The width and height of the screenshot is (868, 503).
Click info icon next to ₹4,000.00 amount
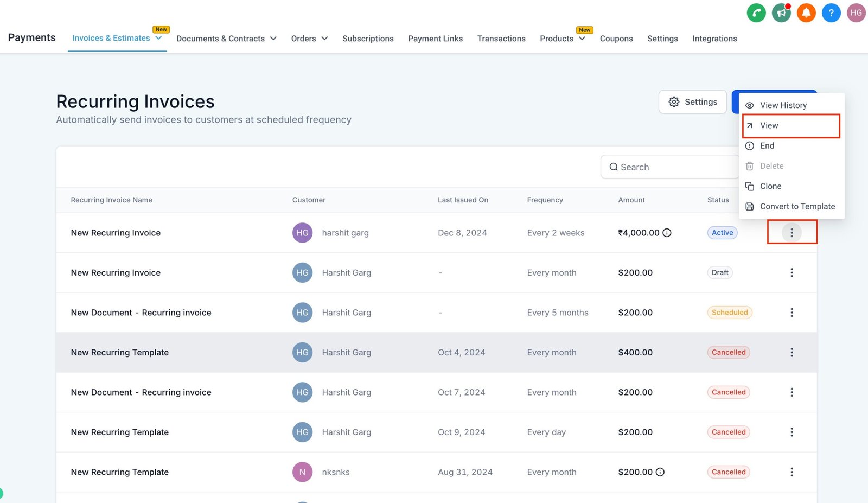pos(667,233)
